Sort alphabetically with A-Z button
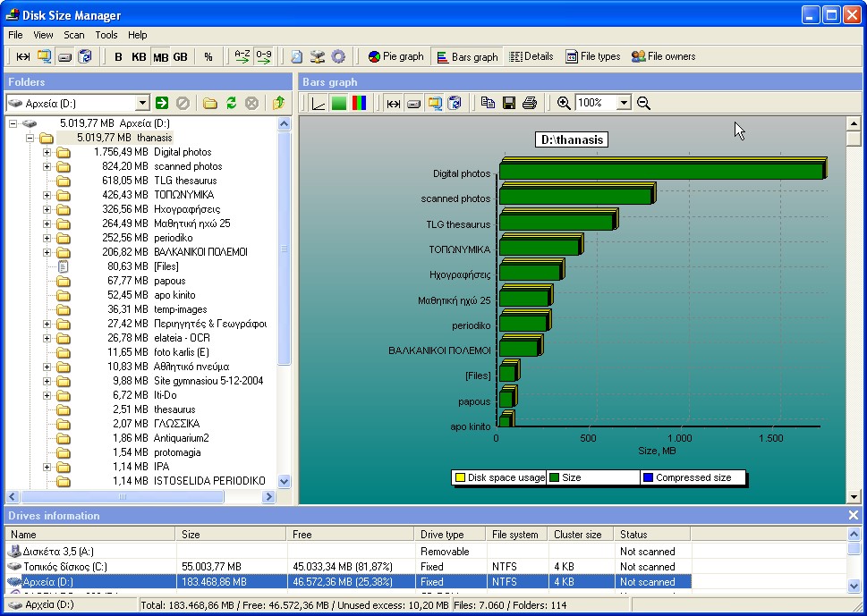Image resolution: width=867 pixels, height=616 pixels. pyautogui.click(x=242, y=56)
